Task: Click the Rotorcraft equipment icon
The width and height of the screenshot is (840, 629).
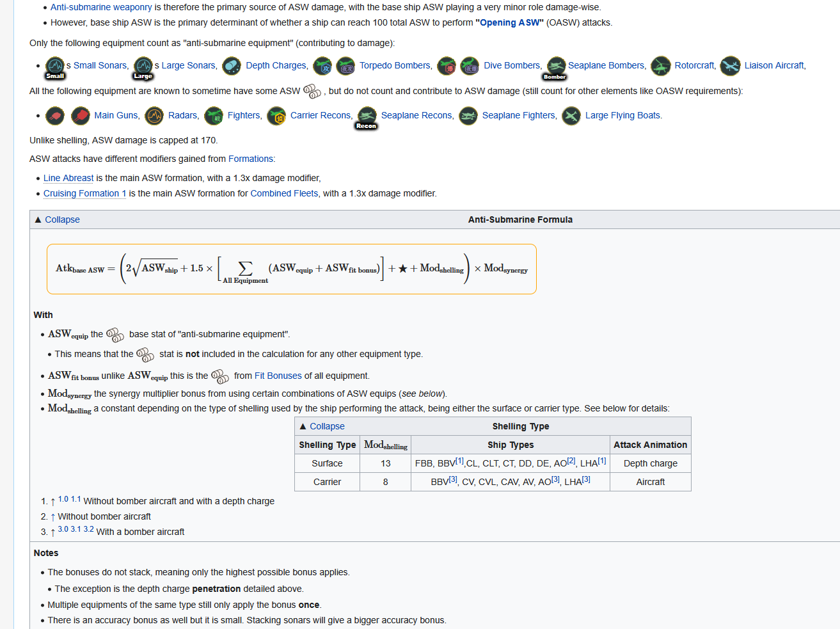Action: point(661,65)
